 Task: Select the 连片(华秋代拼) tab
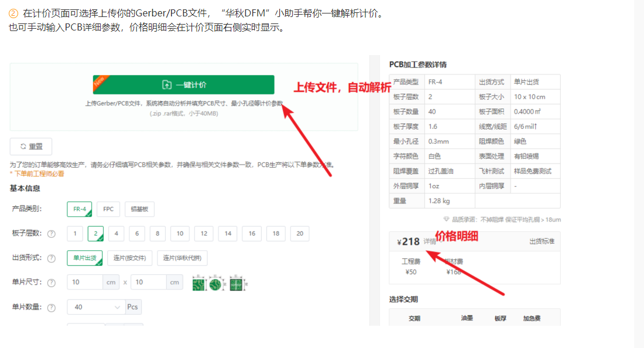(x=183, y=258)
